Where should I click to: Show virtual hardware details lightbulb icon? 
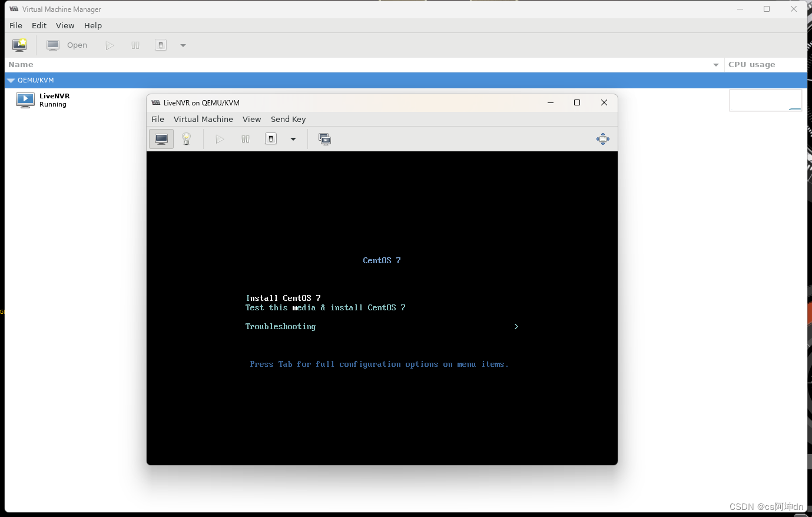(x=187, y=139)
